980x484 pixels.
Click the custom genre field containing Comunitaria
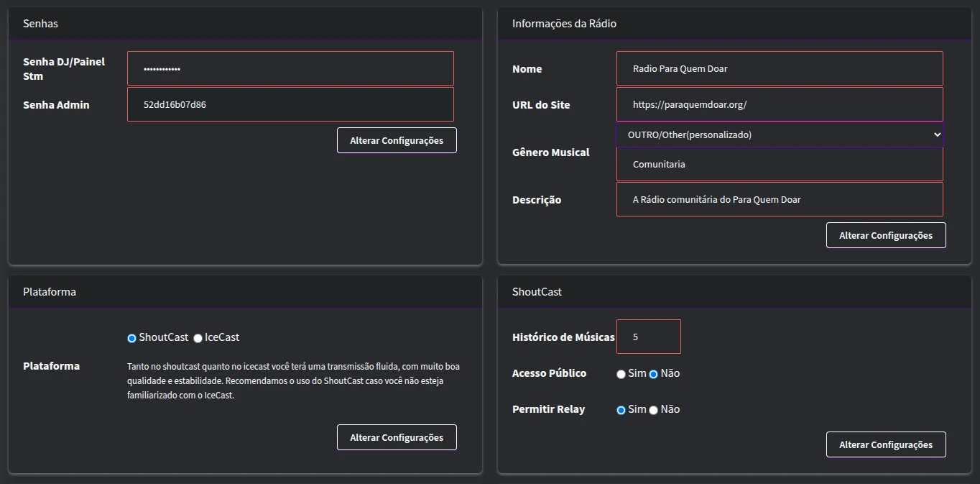779,164
